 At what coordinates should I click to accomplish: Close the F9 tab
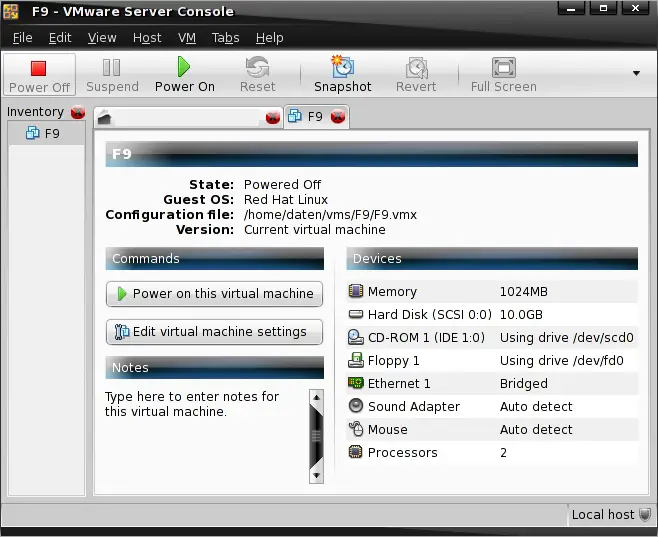tap(337, 116)
